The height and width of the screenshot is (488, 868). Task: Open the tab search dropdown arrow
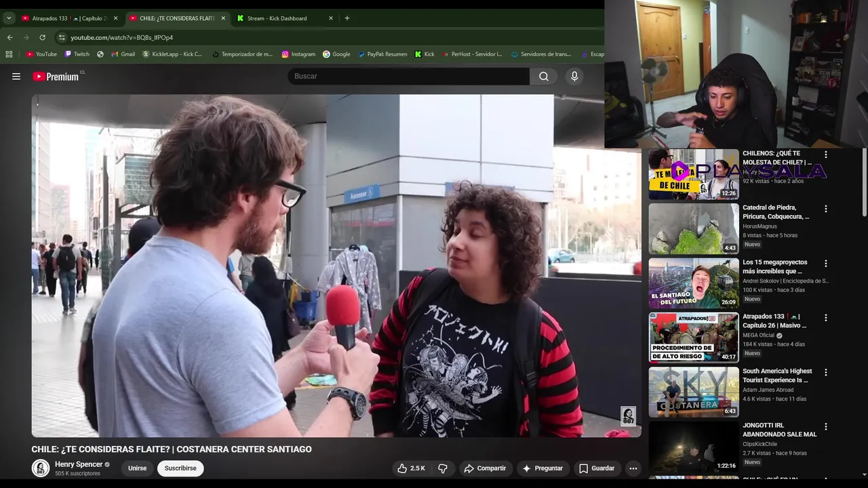click(9, 18)
